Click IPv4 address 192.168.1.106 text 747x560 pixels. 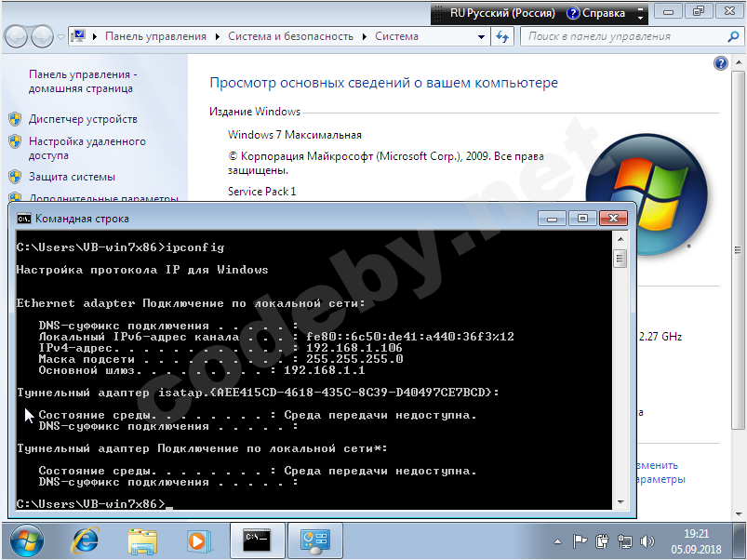pos(354,348)
